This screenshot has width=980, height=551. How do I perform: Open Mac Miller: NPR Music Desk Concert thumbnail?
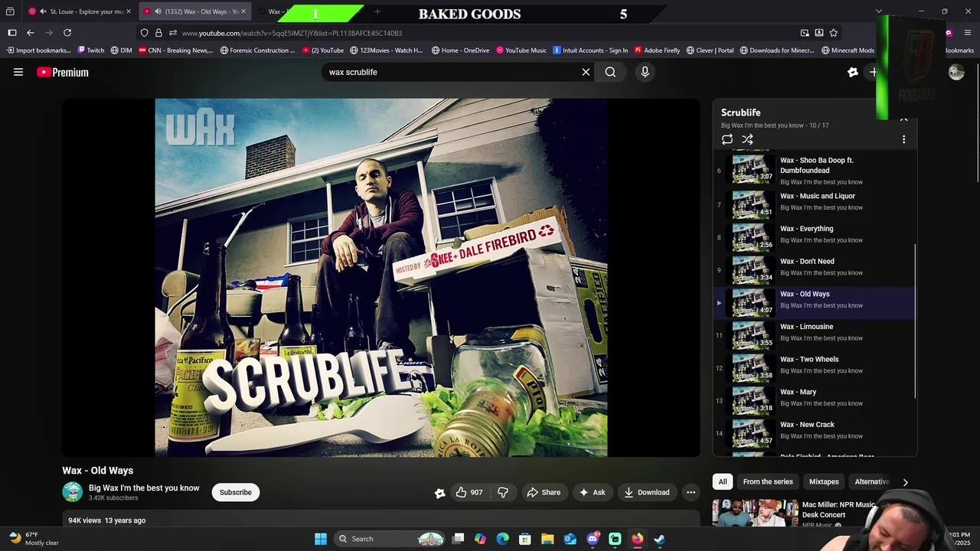tap(755, 514)
